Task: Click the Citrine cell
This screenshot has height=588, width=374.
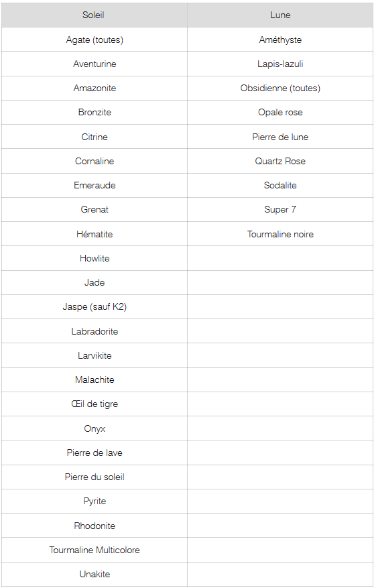Action: pyautogui.click(x=94, y=137)
